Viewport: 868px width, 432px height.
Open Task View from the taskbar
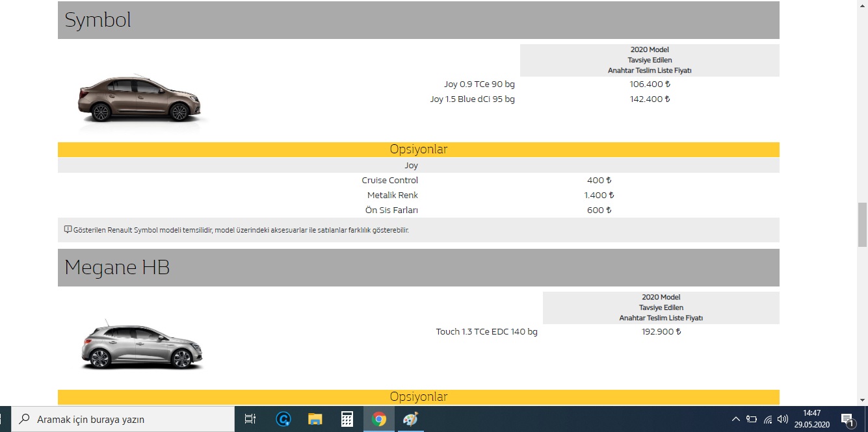[250, 419]
